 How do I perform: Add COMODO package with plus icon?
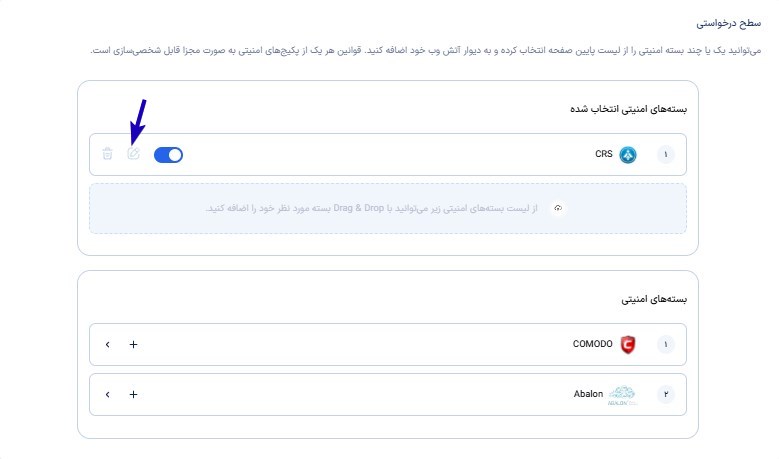pos(133,344)
